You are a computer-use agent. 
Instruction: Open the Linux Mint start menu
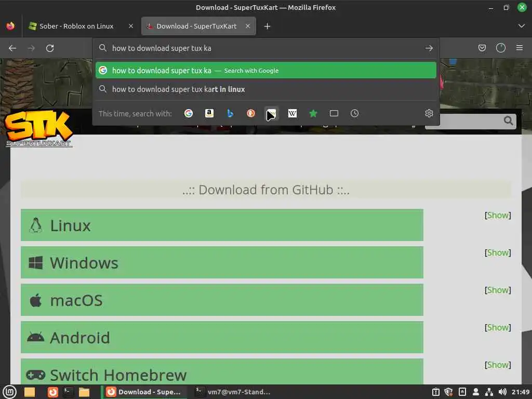click(9, 392)
